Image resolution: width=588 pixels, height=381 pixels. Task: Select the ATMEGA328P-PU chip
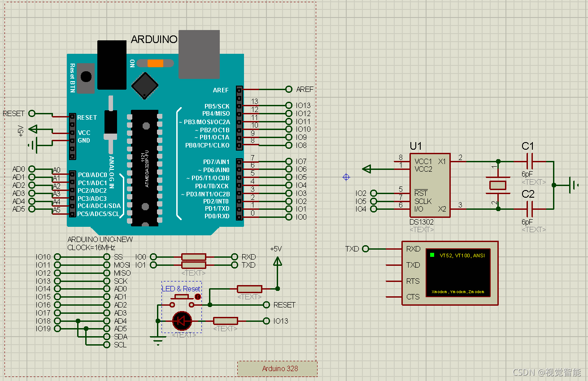click(x=144, y=167)
